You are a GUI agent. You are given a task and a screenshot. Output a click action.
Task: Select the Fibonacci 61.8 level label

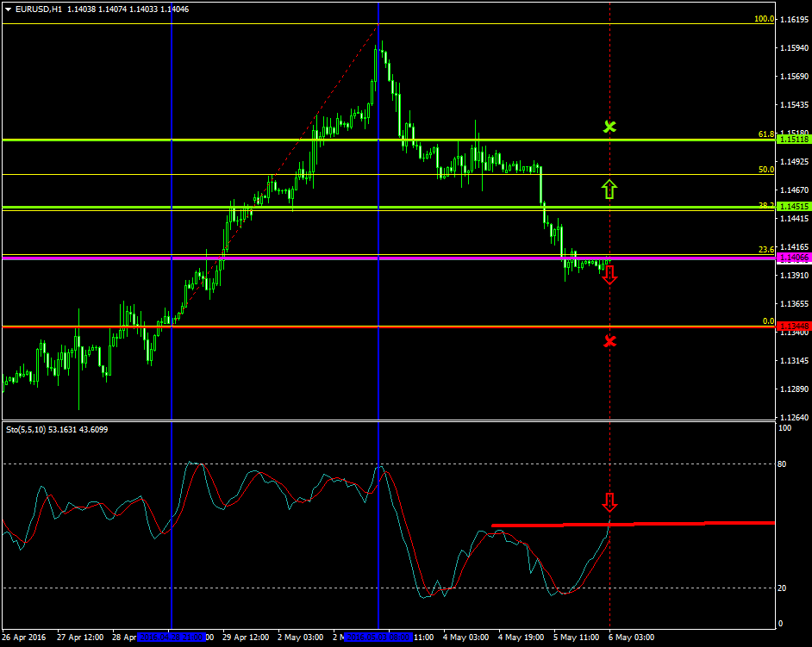(765, 134)
